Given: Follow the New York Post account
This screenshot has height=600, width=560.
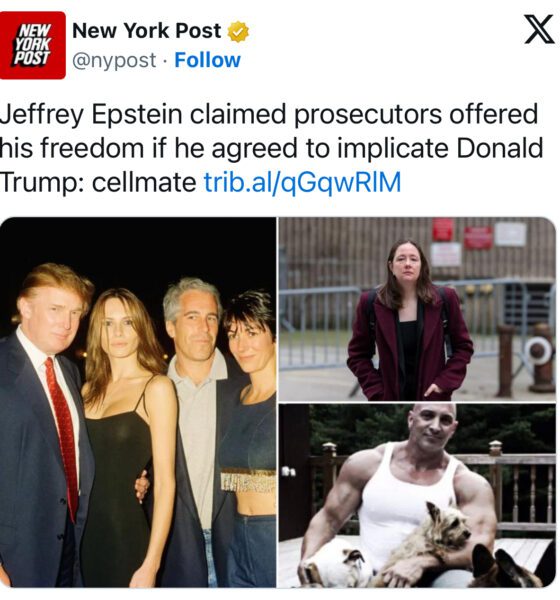Looking at the screenshot, I should pyautogui.click(x=207, y=60).
